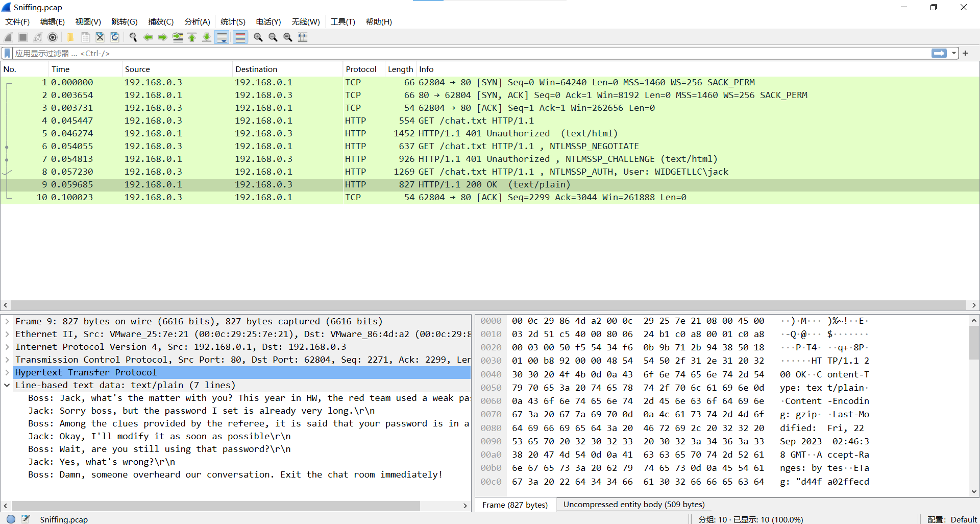Open the 工具(T) menu
This screenshot has height=524, width=980.
pos(343,22)
